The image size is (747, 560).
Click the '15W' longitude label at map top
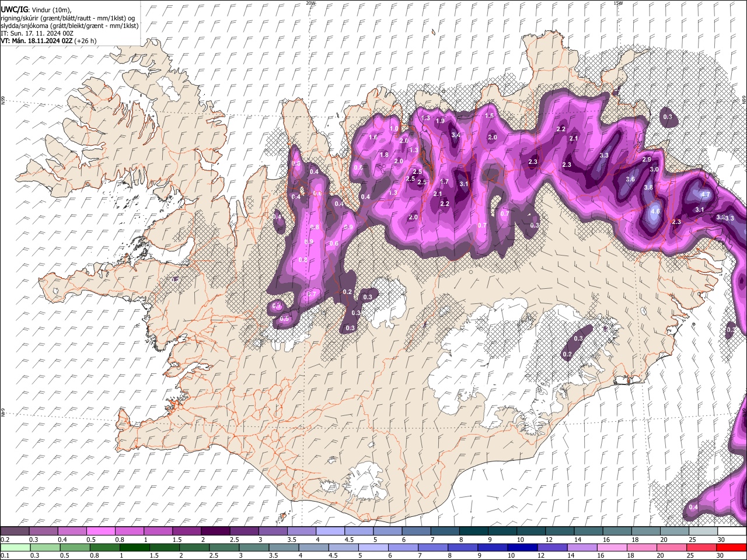tap(618, 3)
